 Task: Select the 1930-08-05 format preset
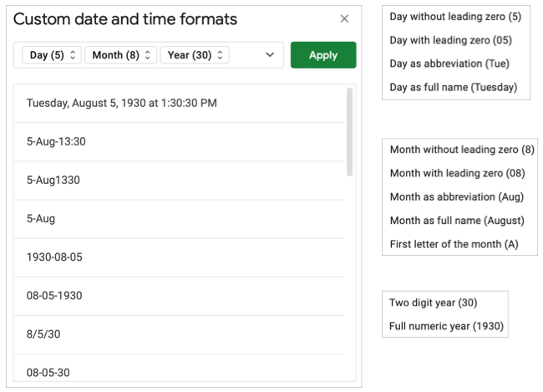[x=54, y=257]
